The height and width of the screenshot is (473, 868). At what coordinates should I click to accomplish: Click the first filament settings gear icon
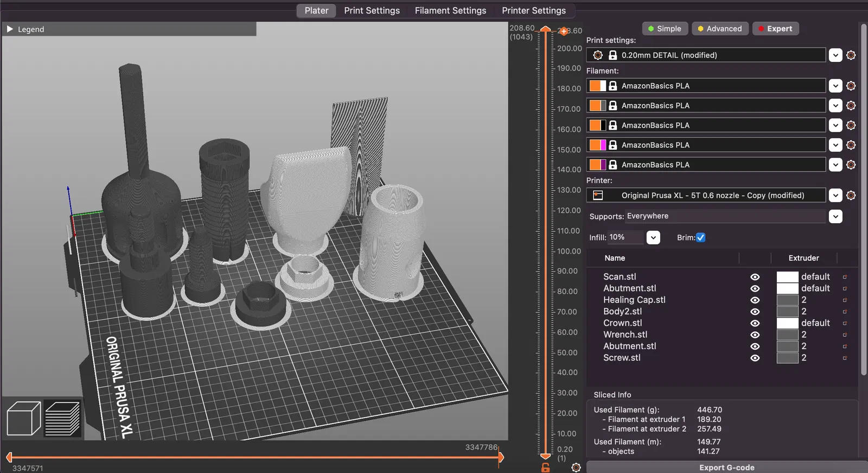click(851, 86)
